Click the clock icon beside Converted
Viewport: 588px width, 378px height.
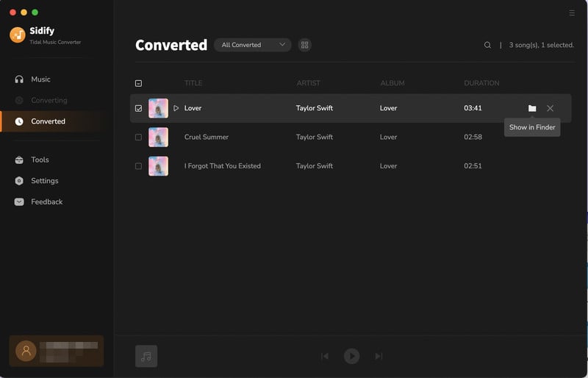click(x=19, y=121)
